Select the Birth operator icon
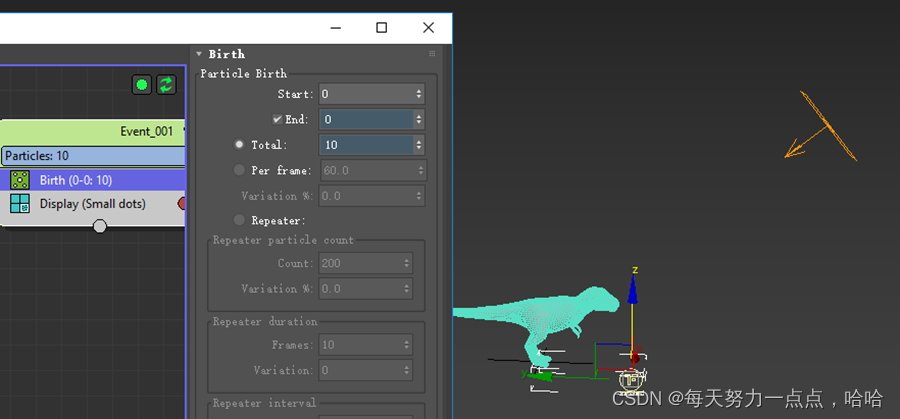Screen dimensions: 900x419 [x=20, y=180]
